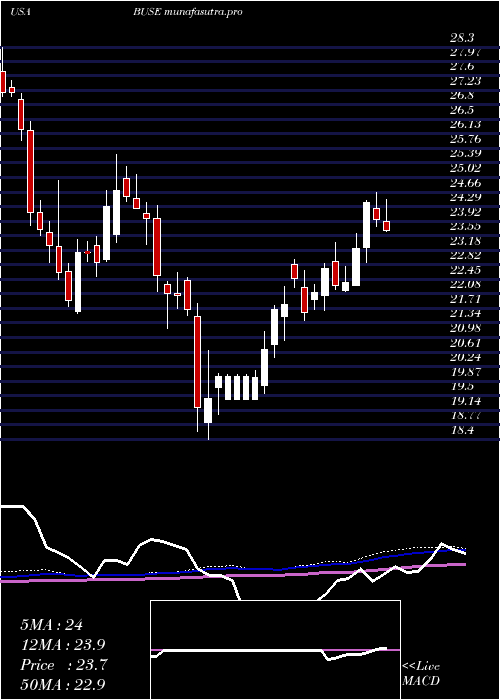Image resolution: width=500 pixels, height=700 pixels.
Task: Select the 22.45 price axis label
Action: coord(466,270)
